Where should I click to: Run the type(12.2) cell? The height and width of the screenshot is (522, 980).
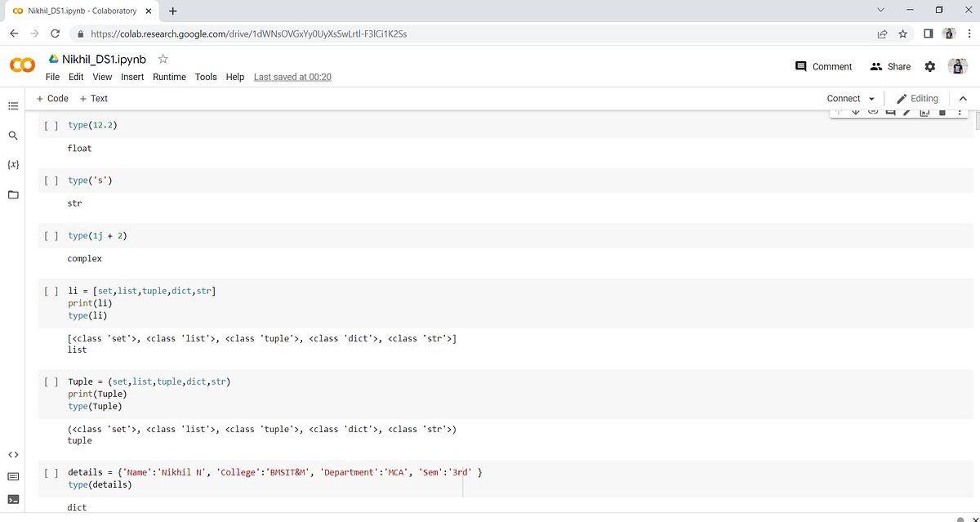[51, 125]
